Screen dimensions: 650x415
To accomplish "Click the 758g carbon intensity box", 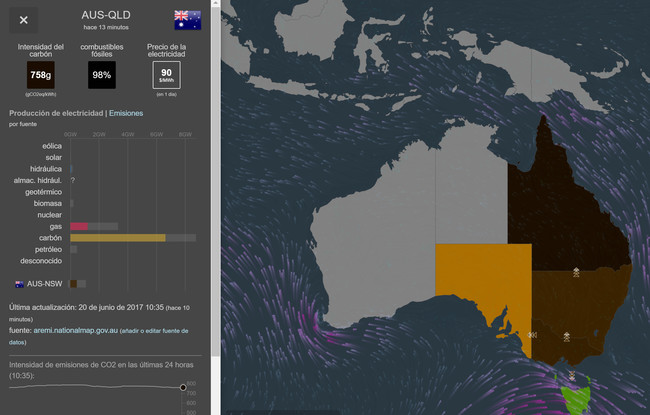I will [41, 74].
